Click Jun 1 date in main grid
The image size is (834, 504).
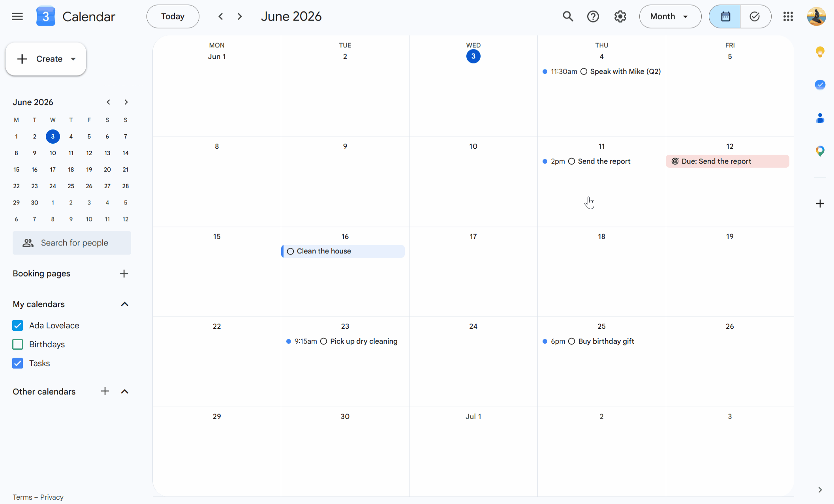[x=217, y=56]
